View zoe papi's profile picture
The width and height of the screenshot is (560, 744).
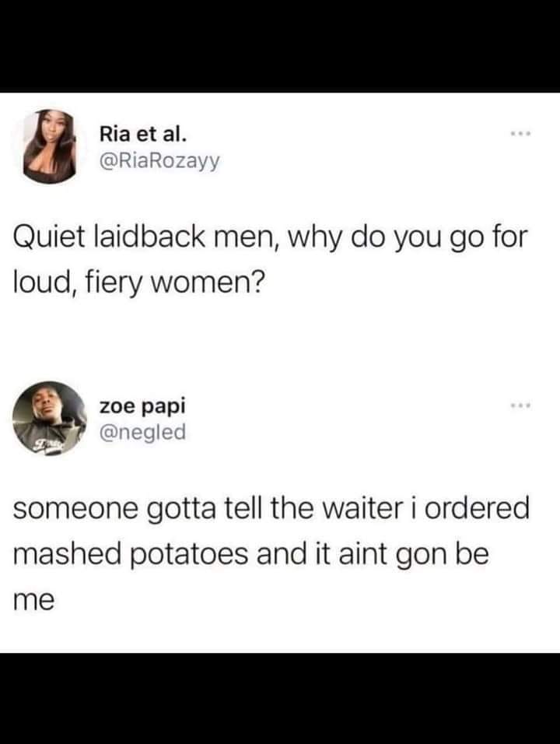(50, 418)
